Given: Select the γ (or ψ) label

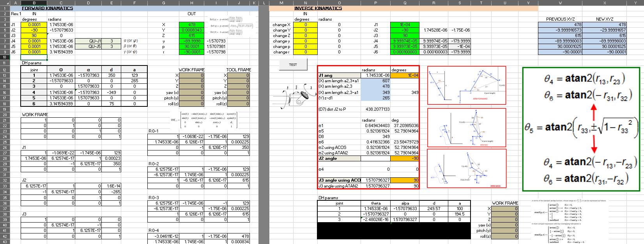Looking at the screenshot, I should (131, 52).
